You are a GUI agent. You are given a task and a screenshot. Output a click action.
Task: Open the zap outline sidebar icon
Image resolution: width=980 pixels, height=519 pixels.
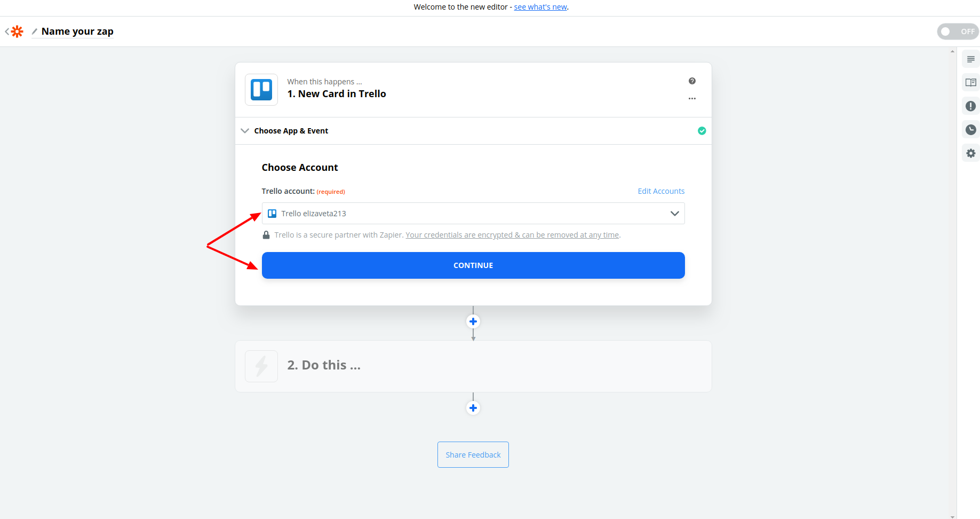[x=970, y=59]
